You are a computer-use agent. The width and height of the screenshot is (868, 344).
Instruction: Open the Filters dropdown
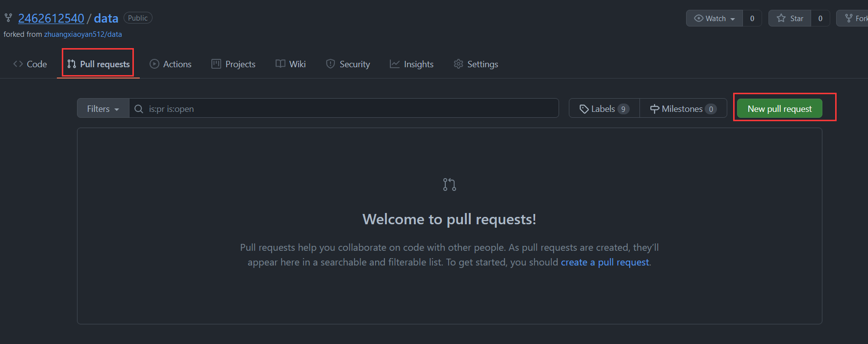pos(103,108)
